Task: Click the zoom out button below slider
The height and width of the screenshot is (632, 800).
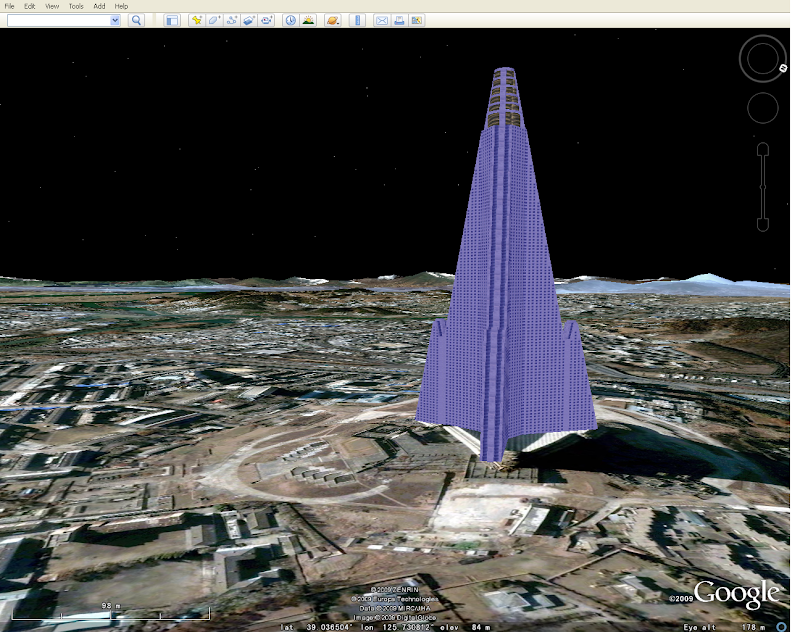Action: pyautogui.click(x=763, y=224)
